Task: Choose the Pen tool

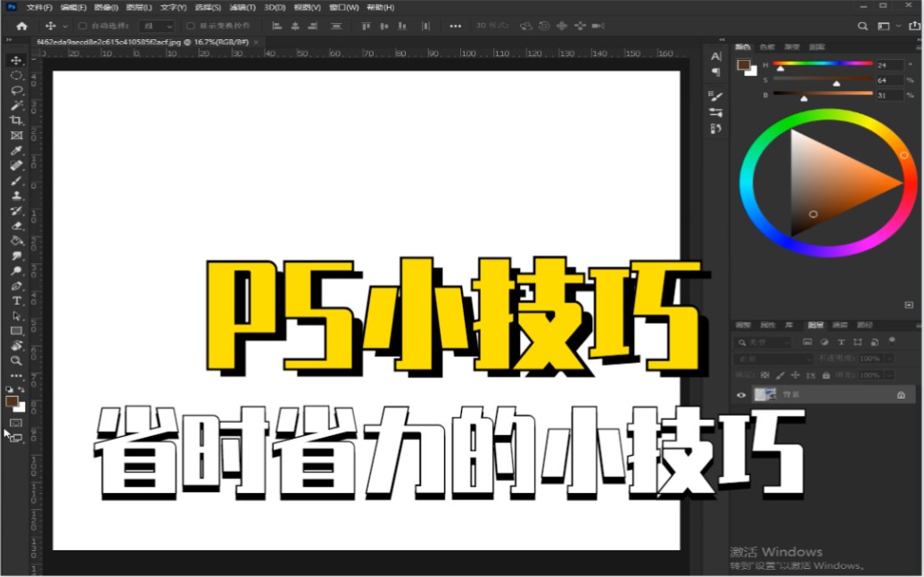Action: [15, 285]
